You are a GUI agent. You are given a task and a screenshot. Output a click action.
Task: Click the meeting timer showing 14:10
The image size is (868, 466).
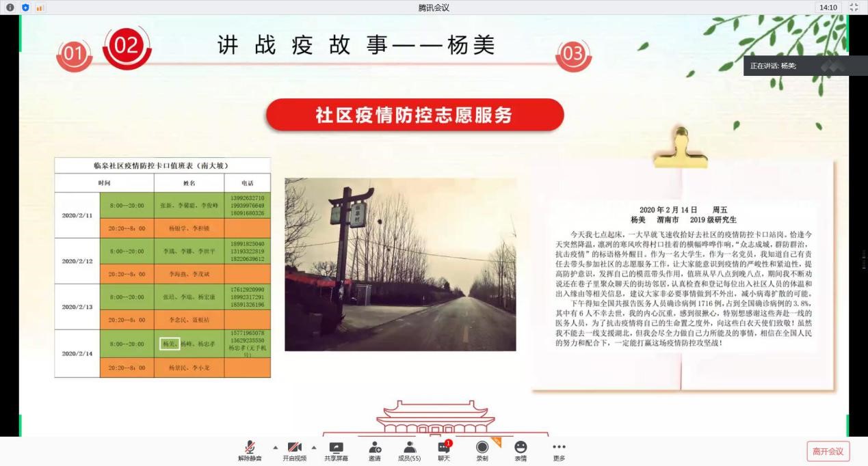828,8
